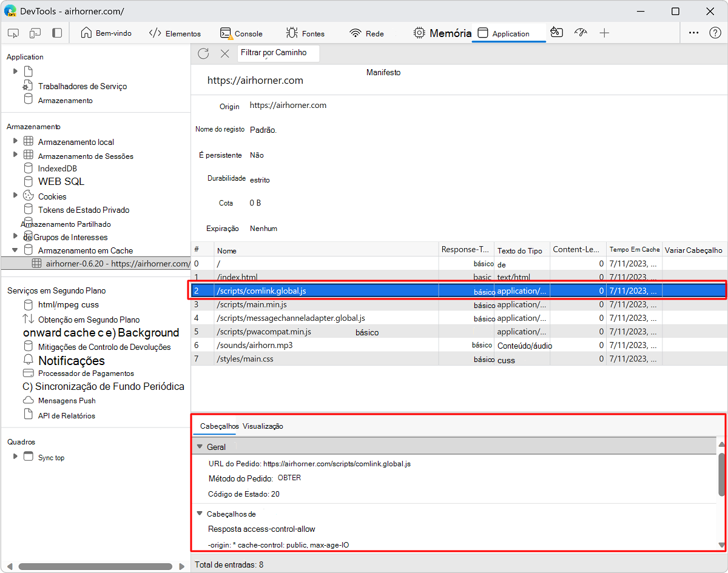Toggle the device emulation icon

pos(35,33)
